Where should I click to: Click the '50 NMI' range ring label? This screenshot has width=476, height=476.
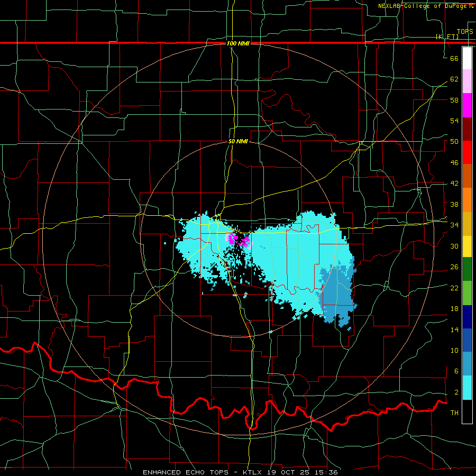click(238, 141)
